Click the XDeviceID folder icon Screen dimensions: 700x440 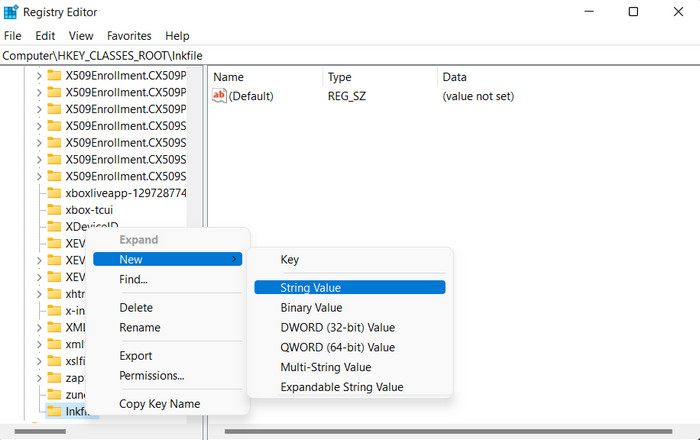(x=54, y=227)
